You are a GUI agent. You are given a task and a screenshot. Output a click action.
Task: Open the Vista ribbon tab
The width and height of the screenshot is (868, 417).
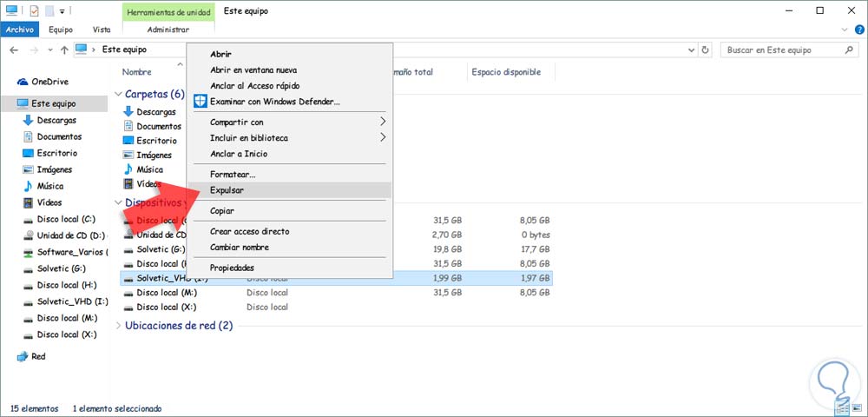point(102,30)
